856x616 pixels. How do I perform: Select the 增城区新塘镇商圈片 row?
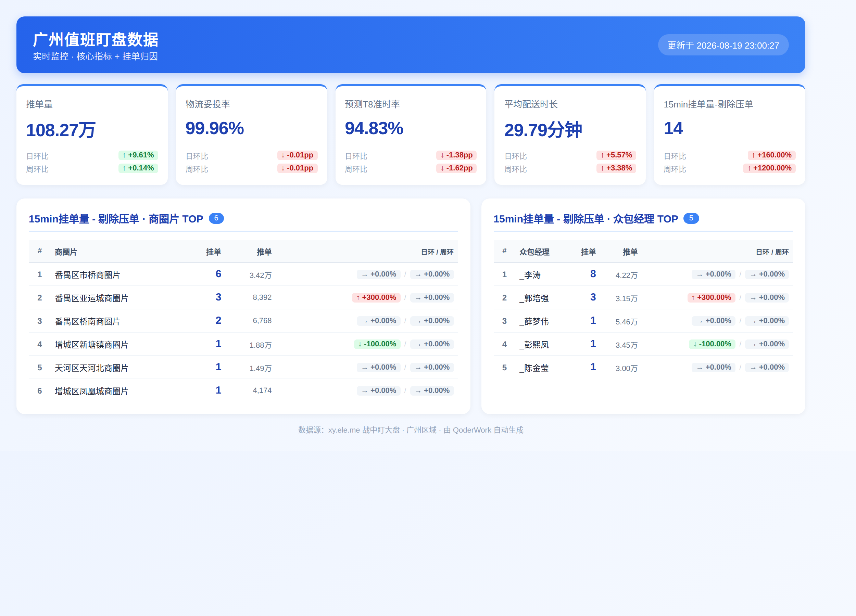coord(243,344)
